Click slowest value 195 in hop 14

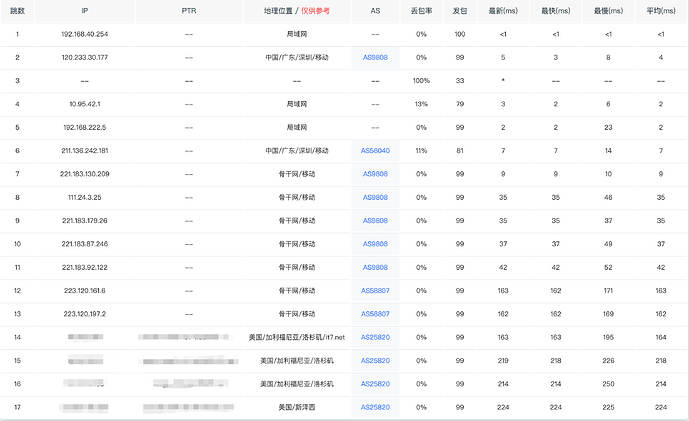point(608,337)
